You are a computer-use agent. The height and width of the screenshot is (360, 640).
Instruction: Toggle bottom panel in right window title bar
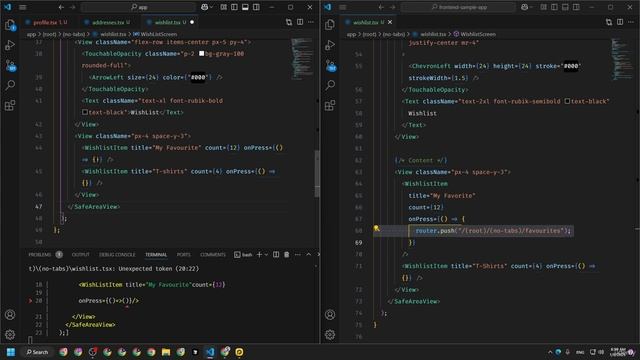(565, 7)
